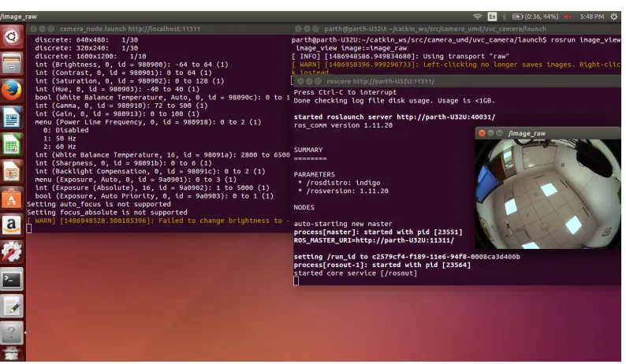Click the Power Line Frequency menu line
Viewport: 626px width, 364px height.
pos(147,122)
